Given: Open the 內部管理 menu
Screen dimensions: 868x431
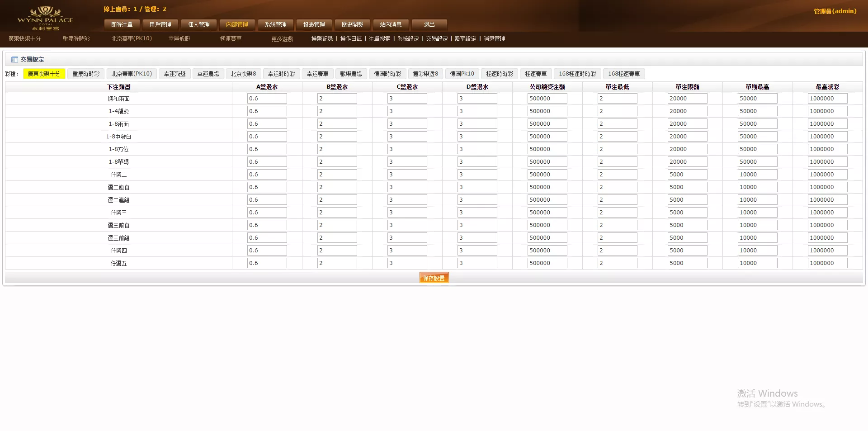Looking at the screenshot, I should point(237,25).
